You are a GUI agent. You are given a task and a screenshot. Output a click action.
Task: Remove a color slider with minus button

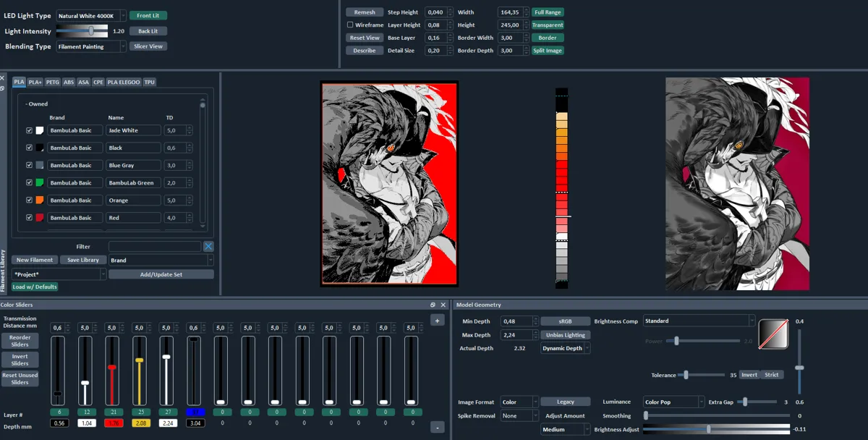pos(438,428)
